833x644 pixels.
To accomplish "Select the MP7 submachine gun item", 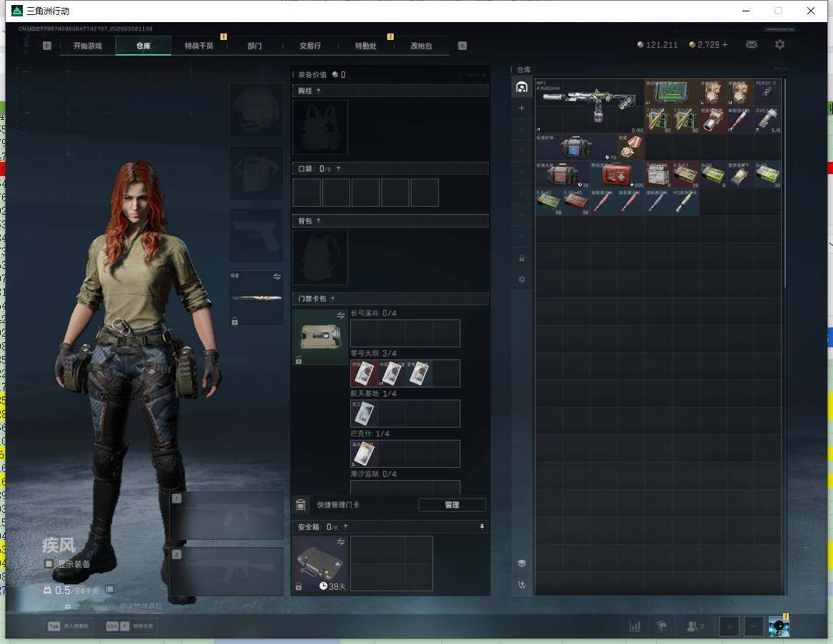I will pyautogui.click(x=590, y=106).
